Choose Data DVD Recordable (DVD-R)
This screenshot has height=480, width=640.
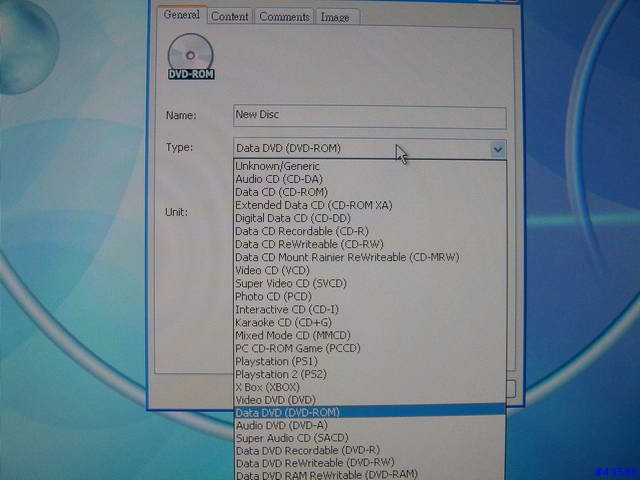[x=370, y=451]
